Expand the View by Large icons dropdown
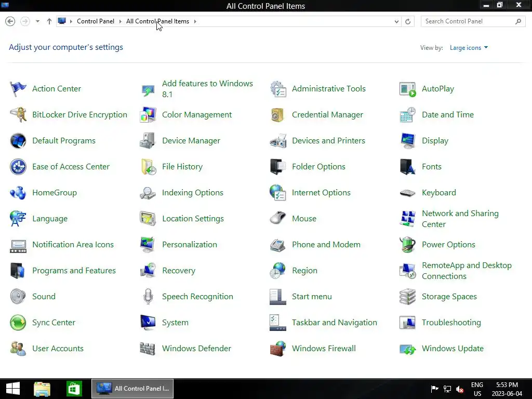Viewport: 532px width, 399px height. pos(469,48)
